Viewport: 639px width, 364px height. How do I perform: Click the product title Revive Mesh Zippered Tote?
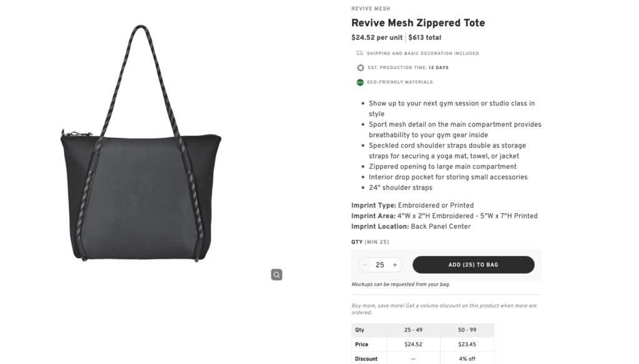(418, 22)
